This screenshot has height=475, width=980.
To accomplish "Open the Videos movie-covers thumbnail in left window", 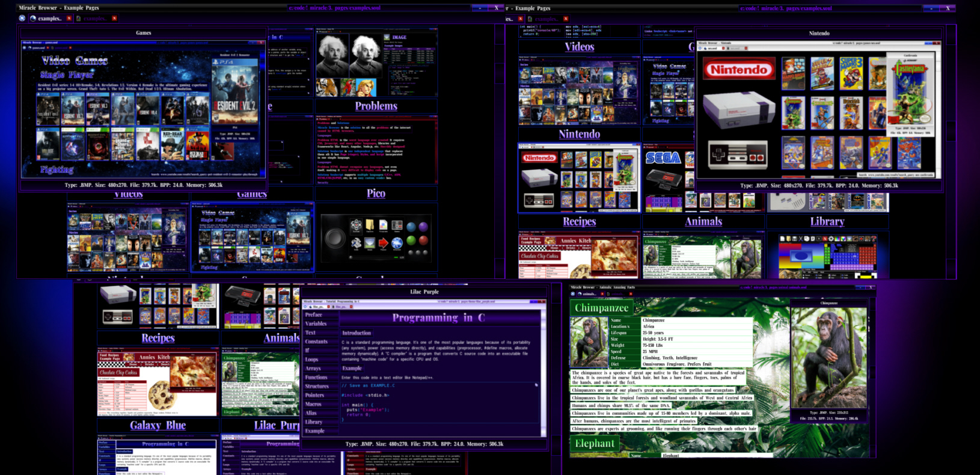I will point(128,237).
